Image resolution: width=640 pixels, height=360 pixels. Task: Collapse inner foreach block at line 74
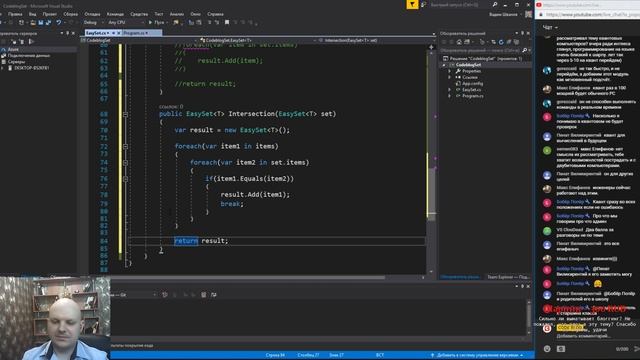coord(125,162)
